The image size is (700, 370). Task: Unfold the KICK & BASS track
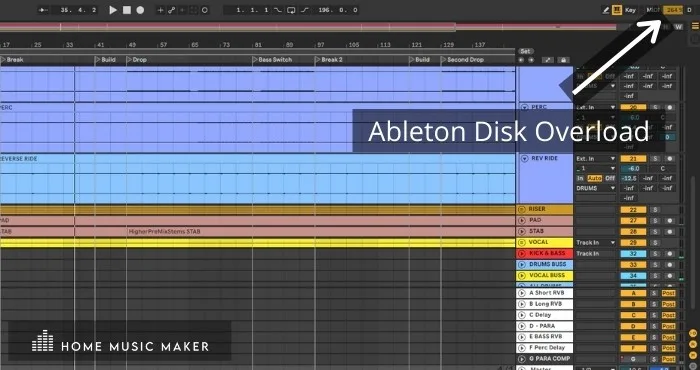521,254
